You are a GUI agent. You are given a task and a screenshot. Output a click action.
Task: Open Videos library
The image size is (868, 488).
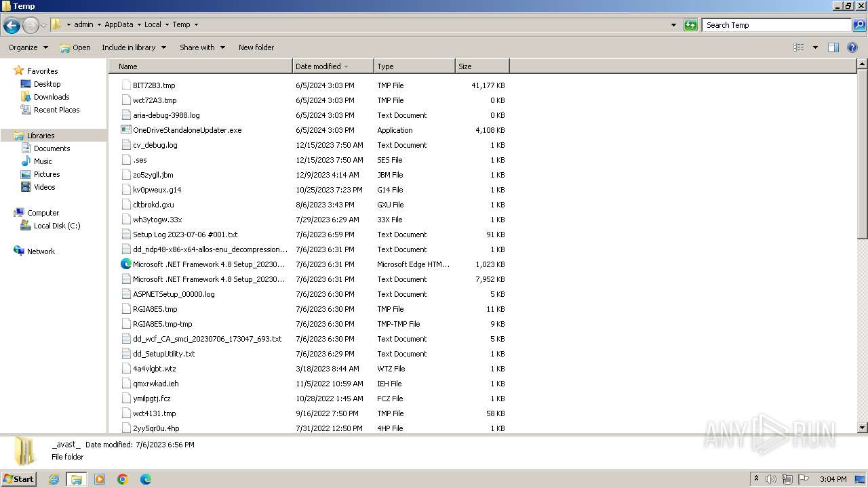44,187
